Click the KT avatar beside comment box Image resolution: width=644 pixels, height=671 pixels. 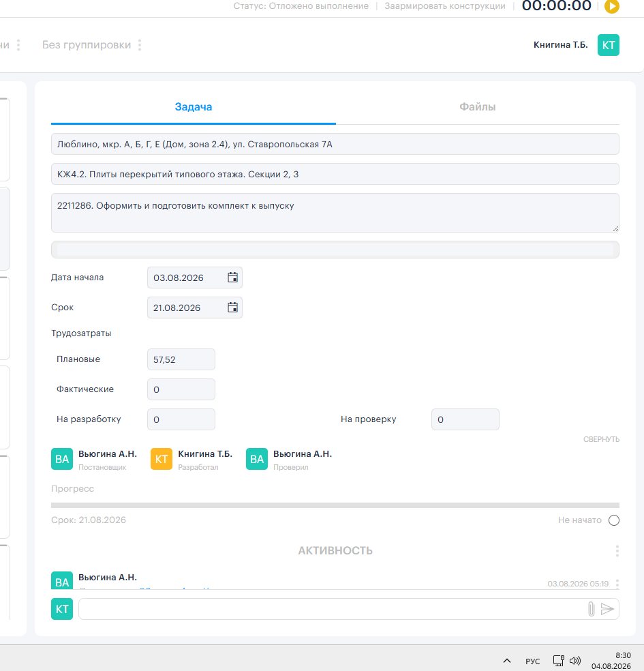tap(62, 609)
